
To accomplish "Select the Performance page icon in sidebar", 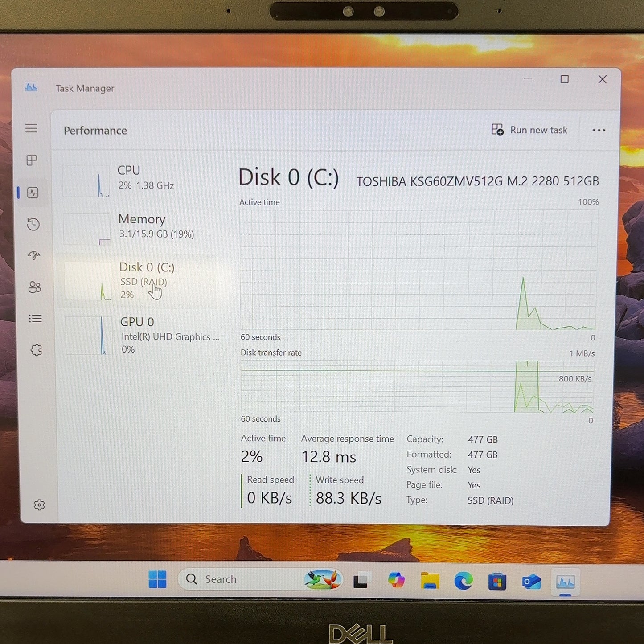I will pyautogui.click(x=33, y=193).
